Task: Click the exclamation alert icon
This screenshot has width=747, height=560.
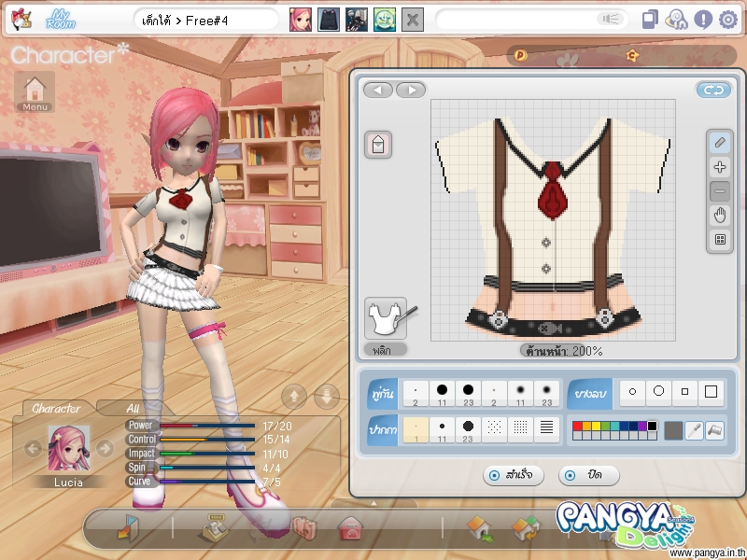Action: (703, 20)
